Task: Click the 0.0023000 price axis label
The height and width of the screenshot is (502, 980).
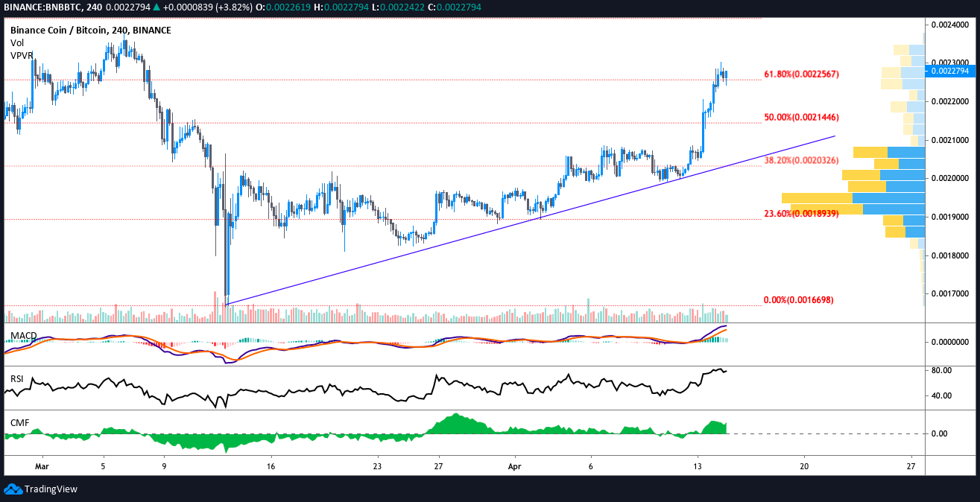Action: (950, 63)
